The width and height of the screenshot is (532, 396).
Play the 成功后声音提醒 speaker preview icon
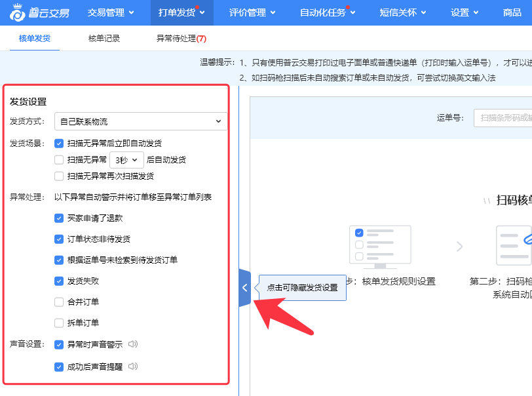point(133,366)
